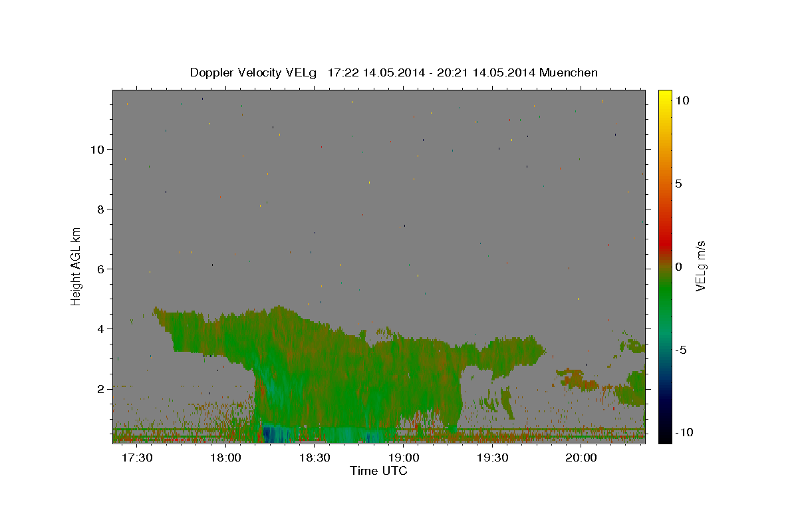Viewport: 798px width, 532px height.
Task: Click the 'VELg m/s' colorbar label
Action: click(700, 265)
